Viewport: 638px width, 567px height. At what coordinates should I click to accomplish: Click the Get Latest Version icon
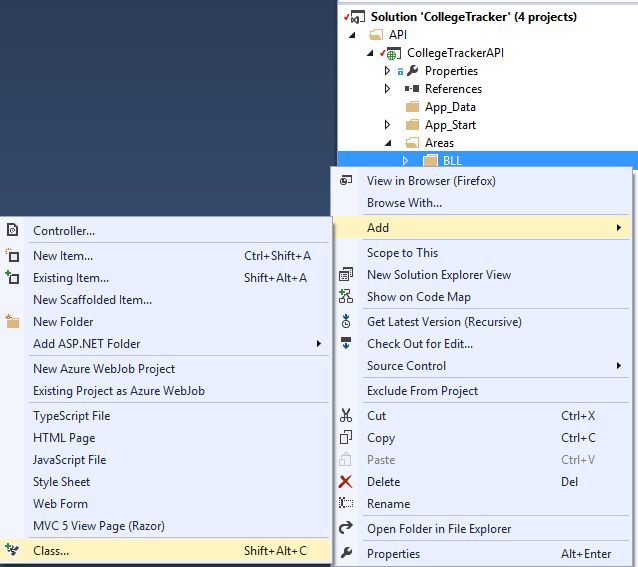[346, 321]
